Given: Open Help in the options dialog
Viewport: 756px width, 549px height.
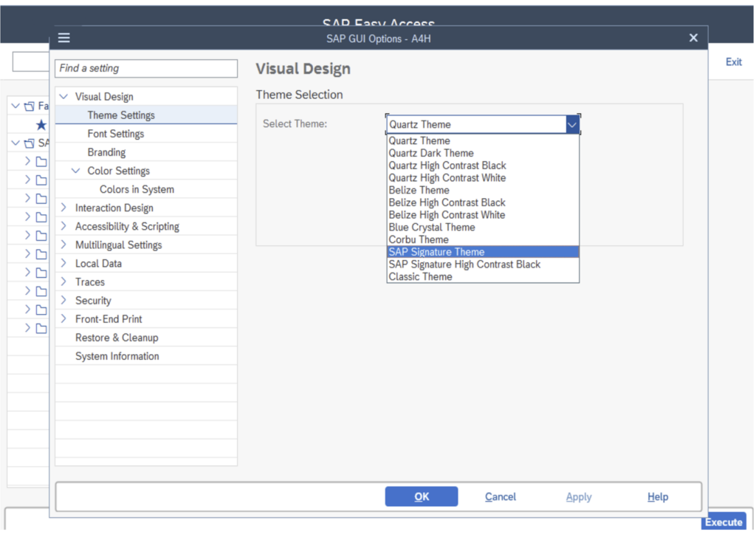Looking at the screenshot, I should tap(658, 497).
